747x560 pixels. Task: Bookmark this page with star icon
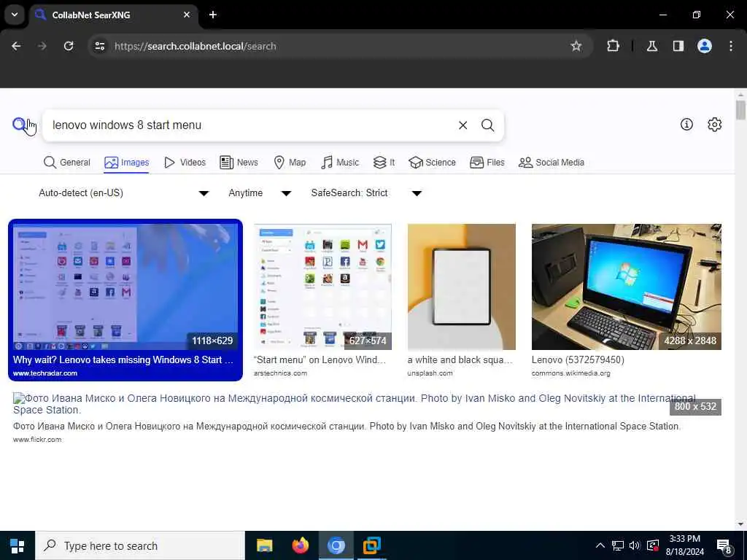click(576, 46)
